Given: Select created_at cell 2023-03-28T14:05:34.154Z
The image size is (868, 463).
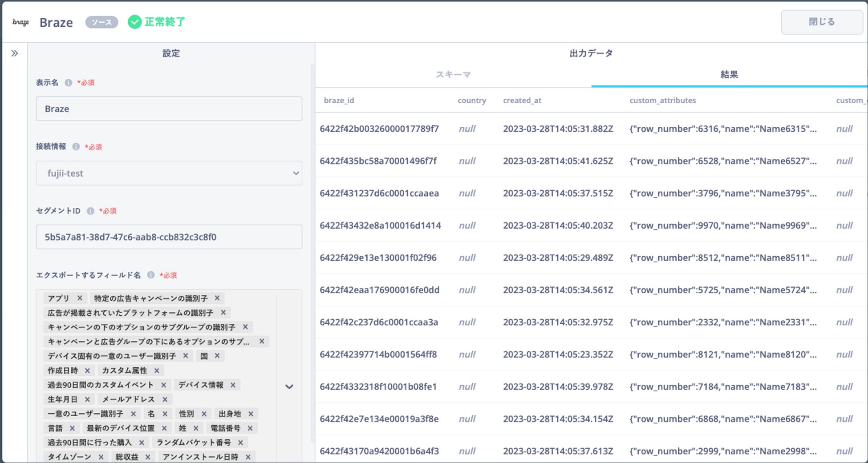Looking at the screenshot, I should click(558, 419).
